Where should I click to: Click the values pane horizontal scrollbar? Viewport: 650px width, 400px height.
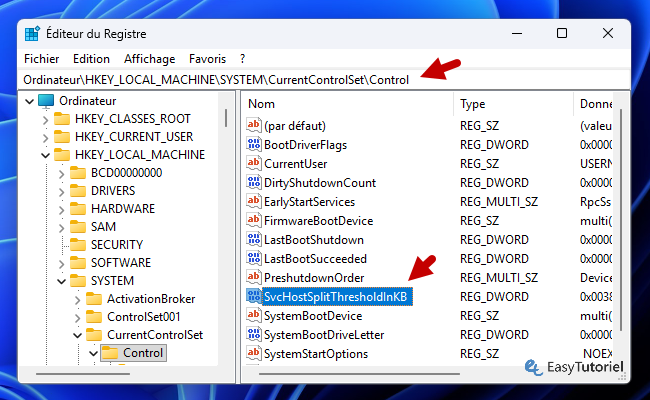tap(359, 374)
